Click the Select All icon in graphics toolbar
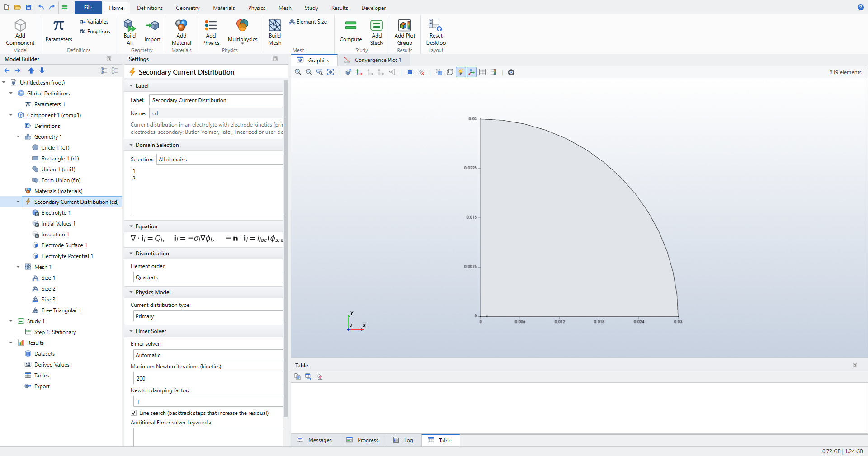Image resolution: width=868 pixels, height=456 pixels. 410,72
